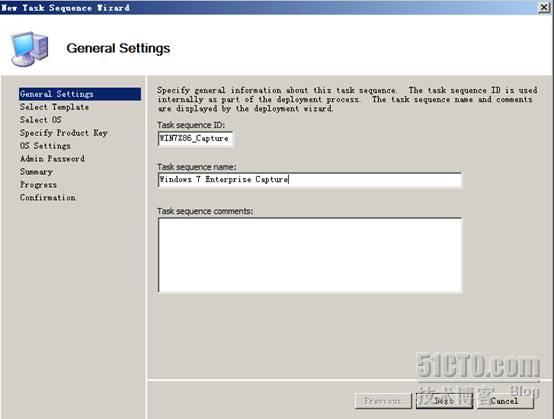This screenshot has height=419, width=554.
Task: Click into the Task sequence name field
Action: click(x=310, y=179)
